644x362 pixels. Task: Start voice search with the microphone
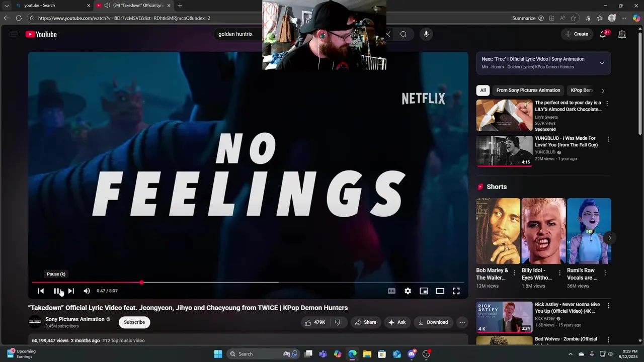coord(426,34)
